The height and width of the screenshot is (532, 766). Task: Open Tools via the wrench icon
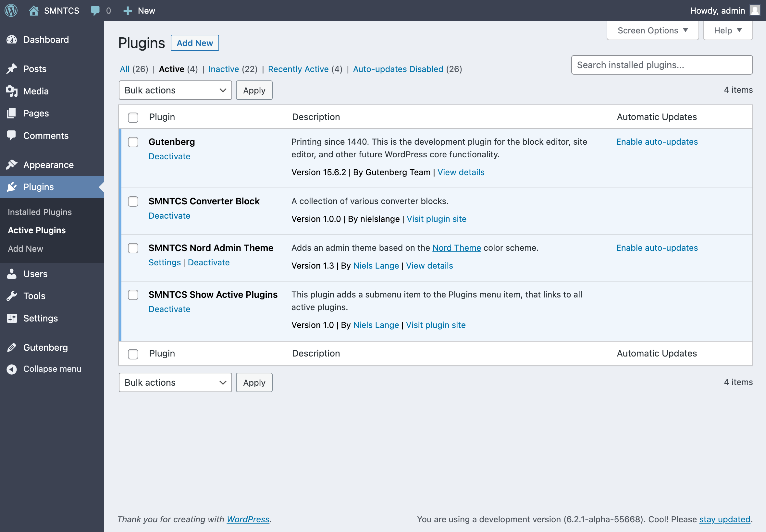point(12,296)
